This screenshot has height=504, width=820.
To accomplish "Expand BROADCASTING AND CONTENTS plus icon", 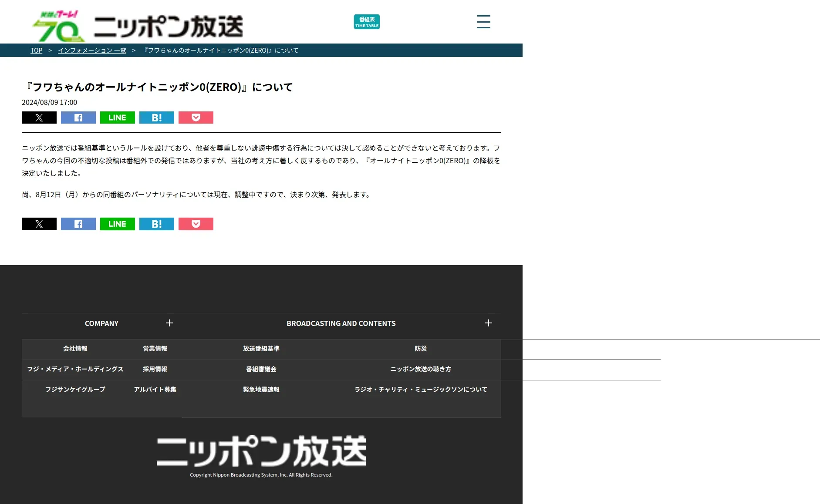I will click(489, 323).
